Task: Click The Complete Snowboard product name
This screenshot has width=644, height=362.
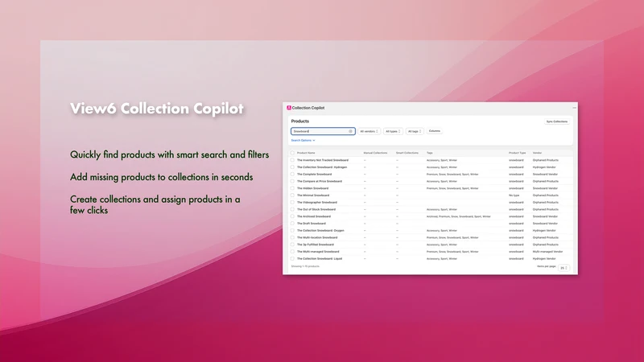Action: coord(314,174)
